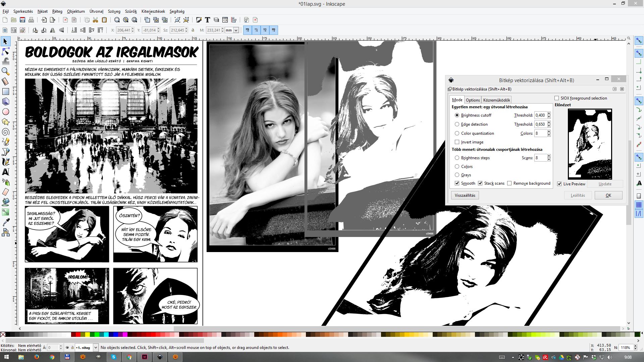Open the Fájl menu

6,11
